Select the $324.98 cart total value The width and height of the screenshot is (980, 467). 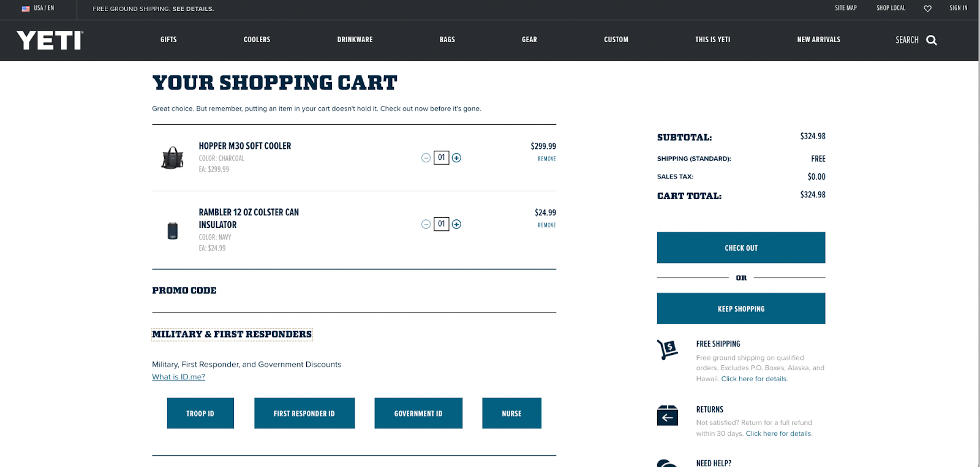click(x=813, y=194)
